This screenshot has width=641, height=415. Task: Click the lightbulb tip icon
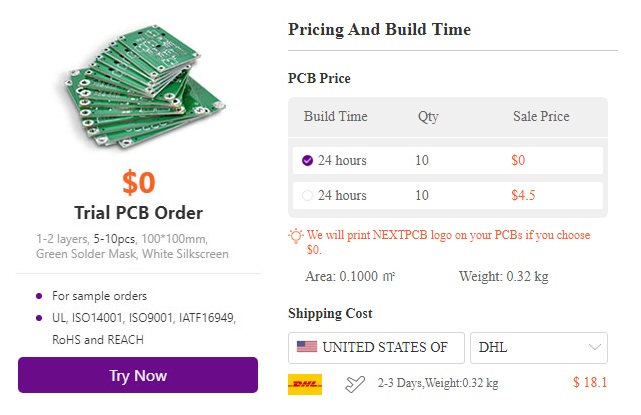pyautogui.click(x=296, y=236)
